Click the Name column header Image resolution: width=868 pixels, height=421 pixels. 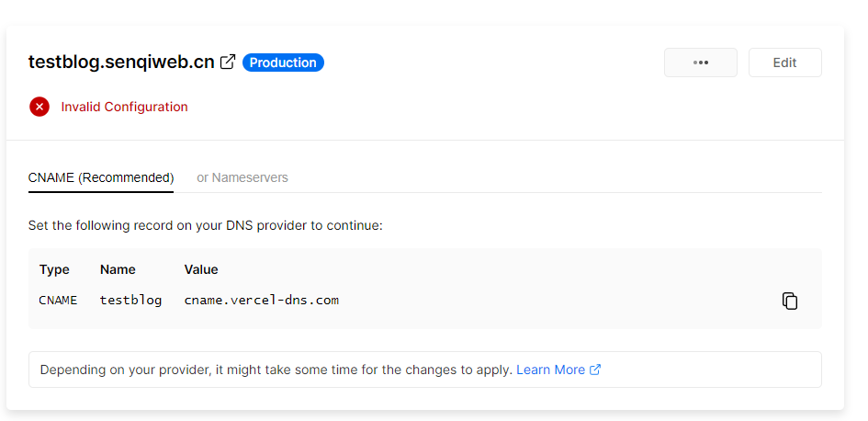[x=118, y=269]
